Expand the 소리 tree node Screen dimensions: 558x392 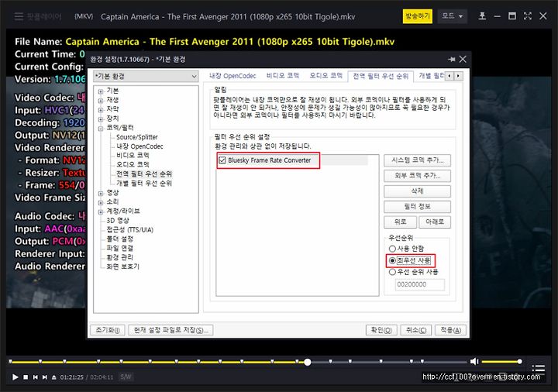pos(101,203)
